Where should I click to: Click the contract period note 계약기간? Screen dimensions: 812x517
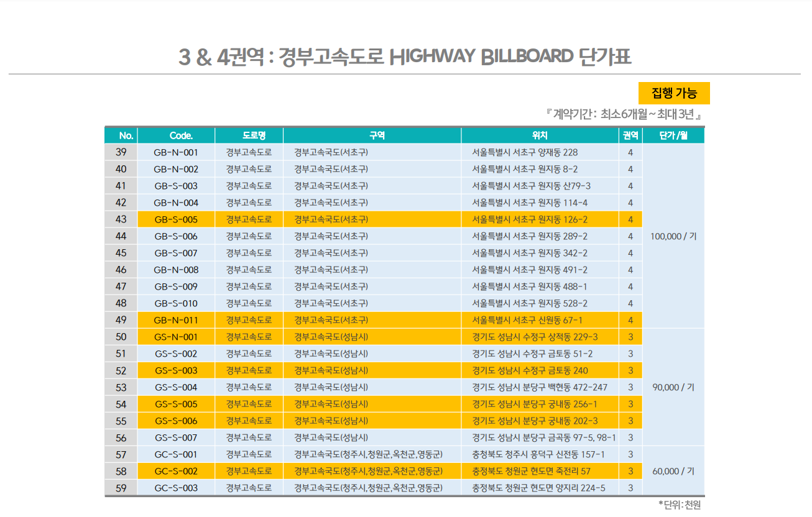[x=624, y=114]
